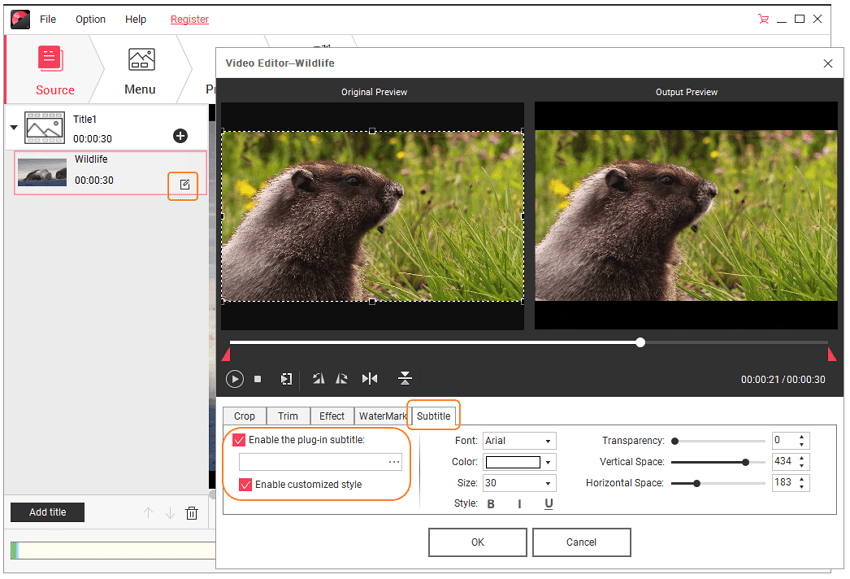This screenshot has height=579, width=850.
Task: Collapse the Title1 tree arrow
Action: (x=14, y=127)
